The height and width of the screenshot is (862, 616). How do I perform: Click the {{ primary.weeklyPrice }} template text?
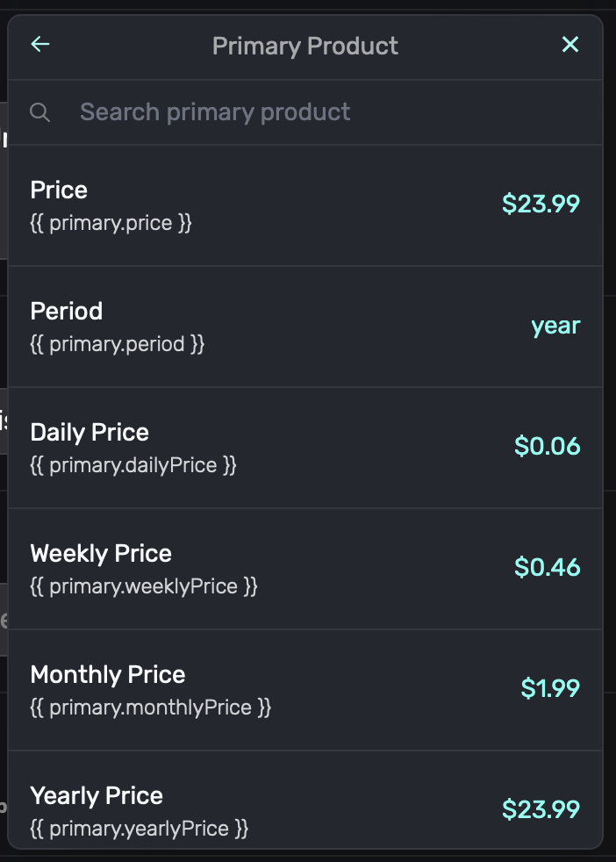click(144, 586)
